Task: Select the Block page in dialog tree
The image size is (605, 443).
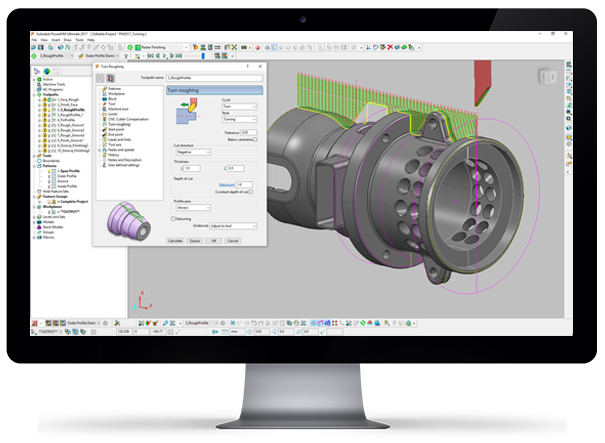Action: point(110,99)
